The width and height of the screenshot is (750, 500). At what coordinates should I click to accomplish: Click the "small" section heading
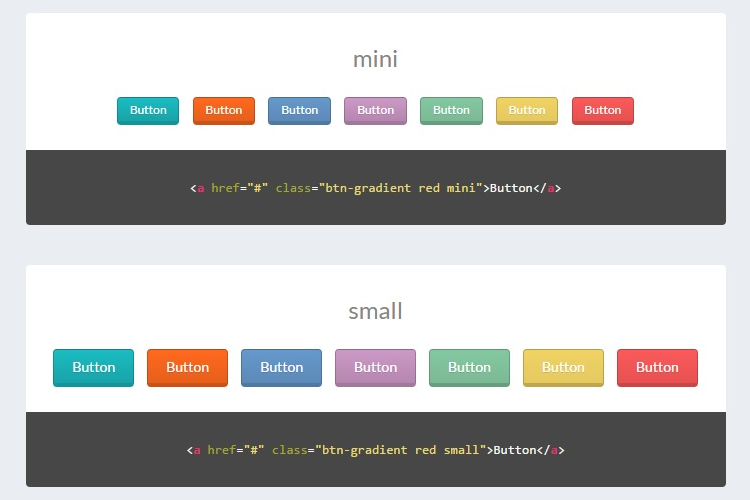(x=375, y=311)
